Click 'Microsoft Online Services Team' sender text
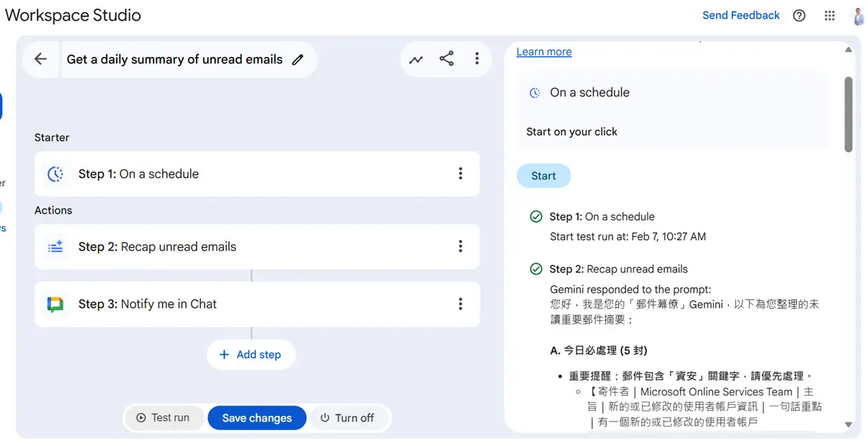 point(716,392)
